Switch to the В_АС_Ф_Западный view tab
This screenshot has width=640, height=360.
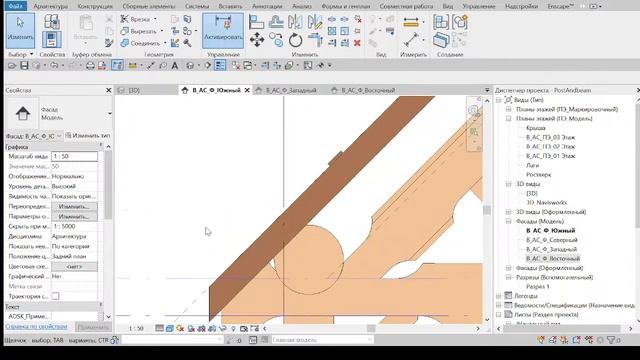[291, 90]
